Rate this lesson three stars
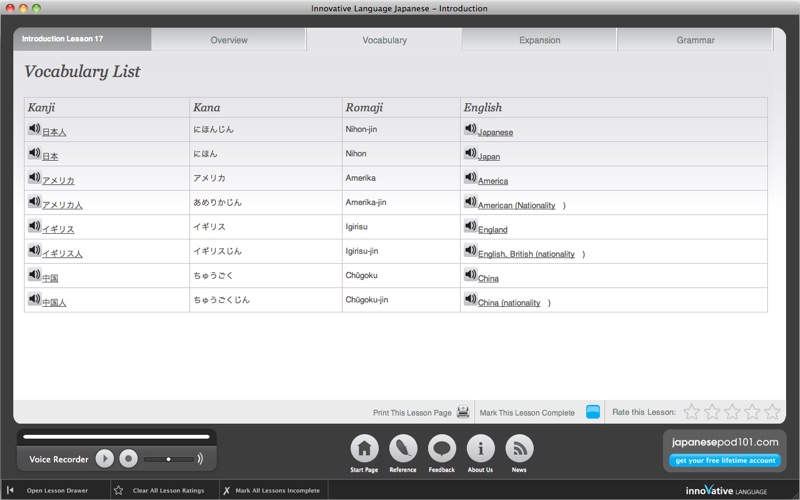 (x=732, y=412)
